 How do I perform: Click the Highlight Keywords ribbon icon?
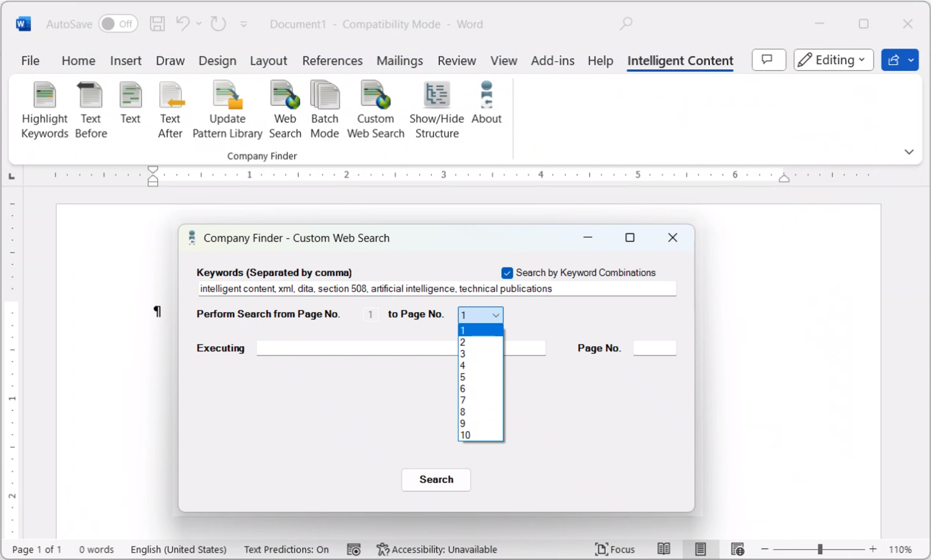(45, 110)
